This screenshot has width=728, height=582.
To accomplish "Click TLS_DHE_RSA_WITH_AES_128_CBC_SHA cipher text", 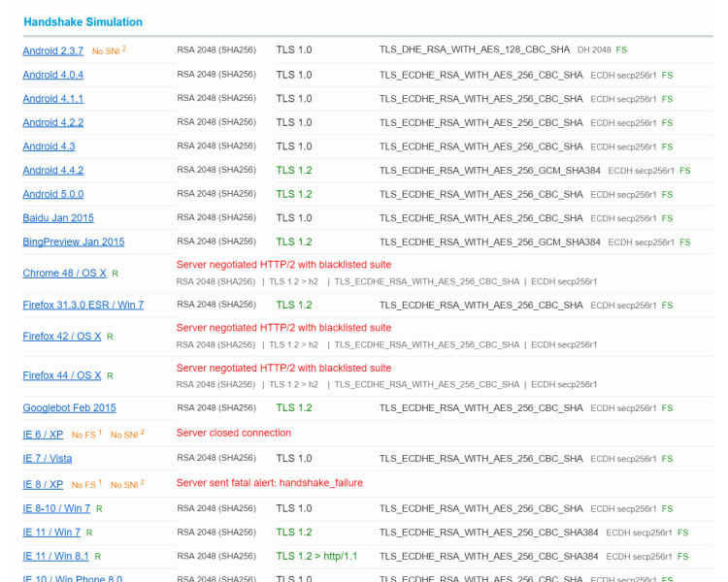I will coord(475,49).
